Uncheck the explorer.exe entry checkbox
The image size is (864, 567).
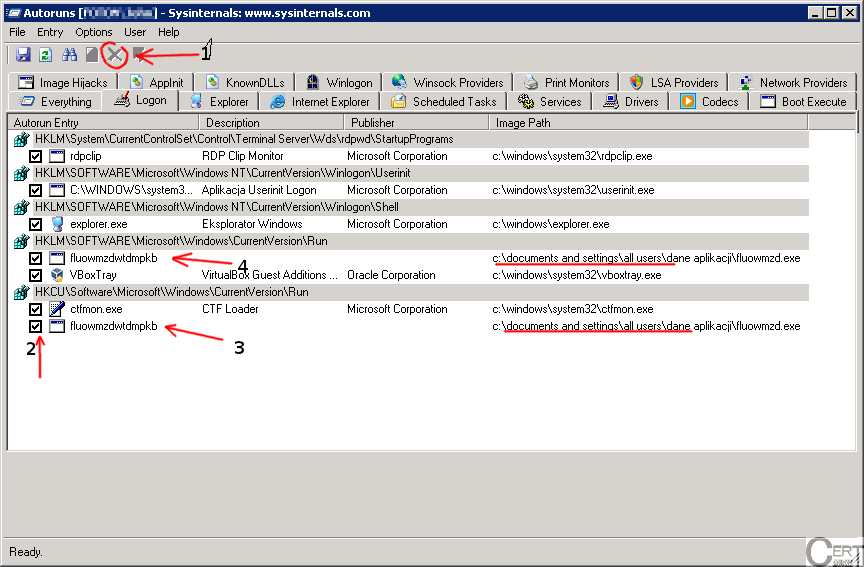35,224
